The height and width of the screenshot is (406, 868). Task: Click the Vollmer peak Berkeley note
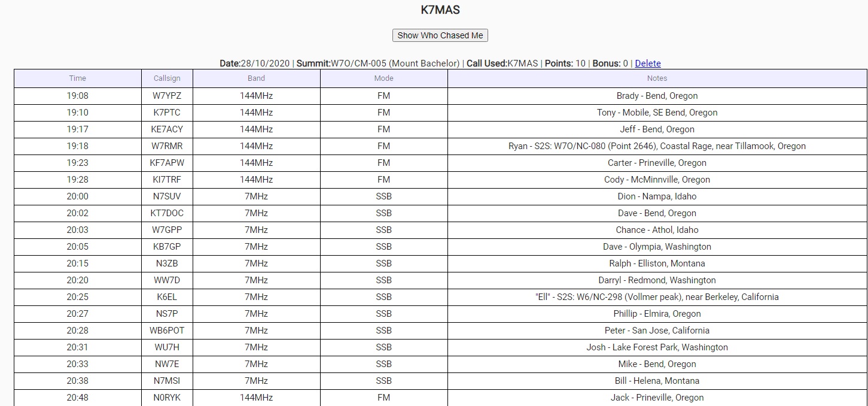(x=657, y=297)
